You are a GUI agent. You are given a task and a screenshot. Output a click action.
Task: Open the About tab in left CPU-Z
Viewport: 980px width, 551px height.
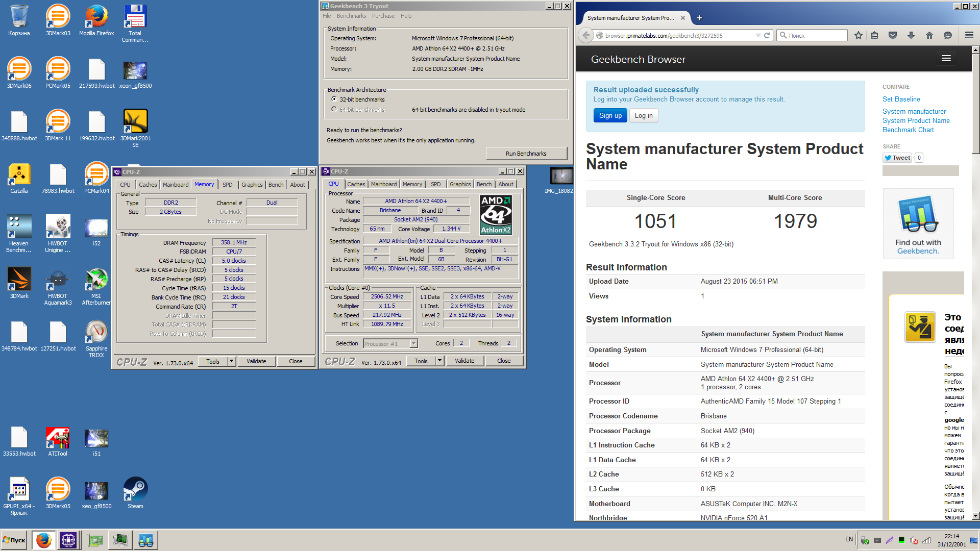pos(298,185)
